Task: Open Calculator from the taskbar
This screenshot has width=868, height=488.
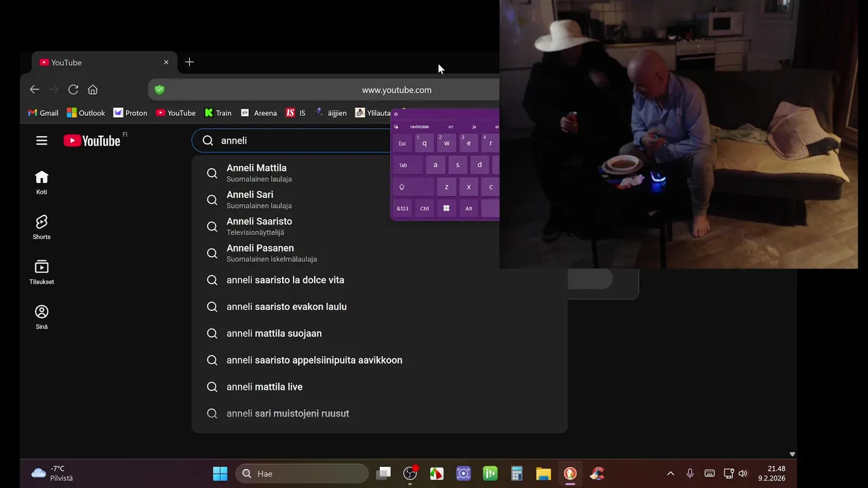Action: coord(517,473)
